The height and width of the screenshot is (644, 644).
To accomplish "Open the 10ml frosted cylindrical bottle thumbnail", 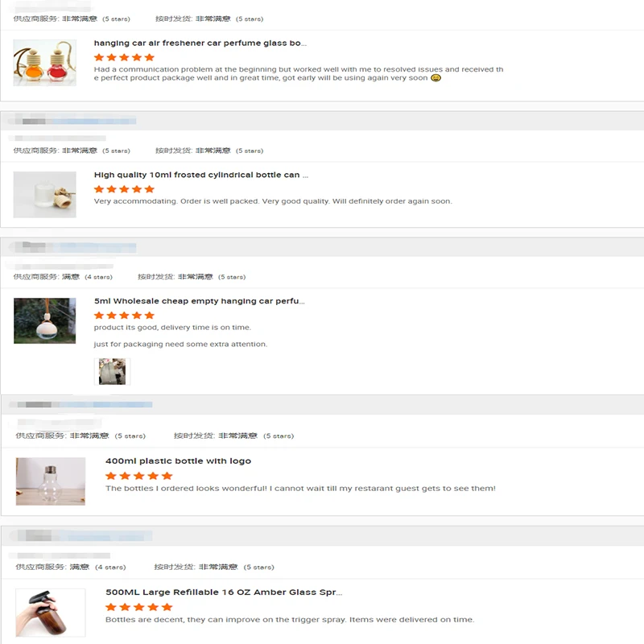I will 45,195.
